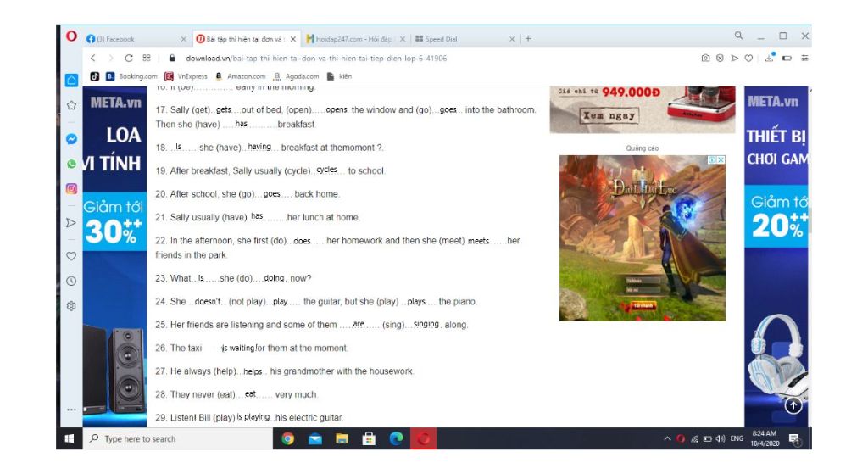Open Settings gear in sidebar

71,305
